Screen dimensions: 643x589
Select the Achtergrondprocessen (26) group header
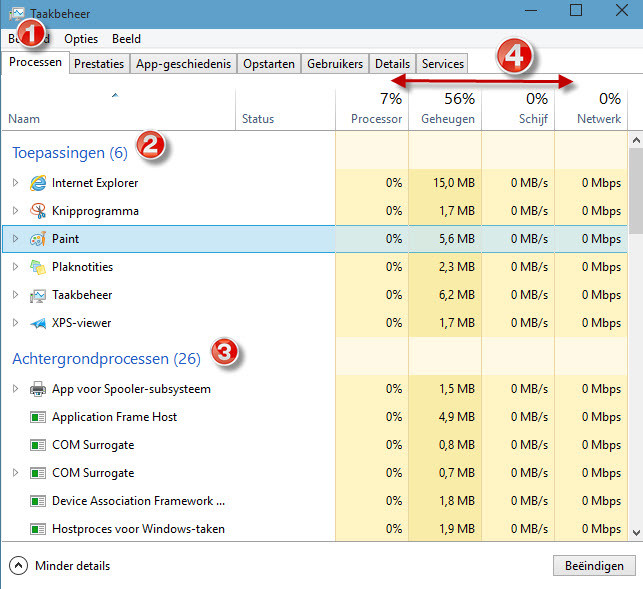(x=106, y=359)
